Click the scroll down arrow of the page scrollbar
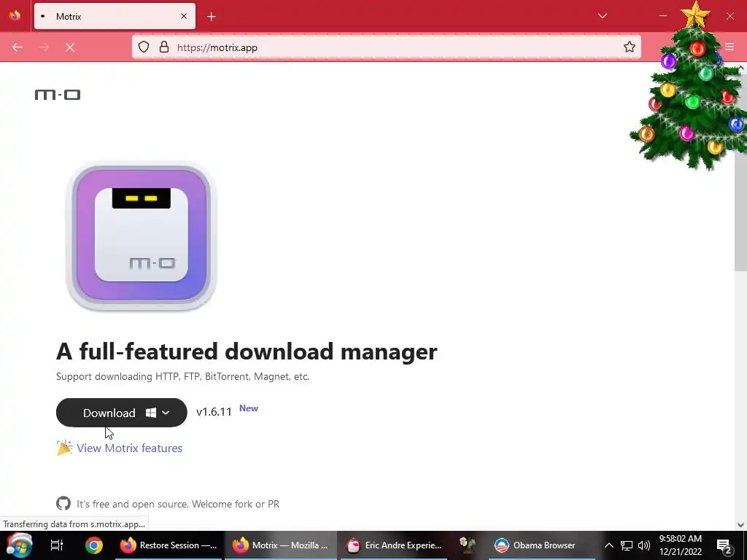Image resolution: width=747 pixels, height=560 pixels. pyautogui.click(x=740, y=525)
